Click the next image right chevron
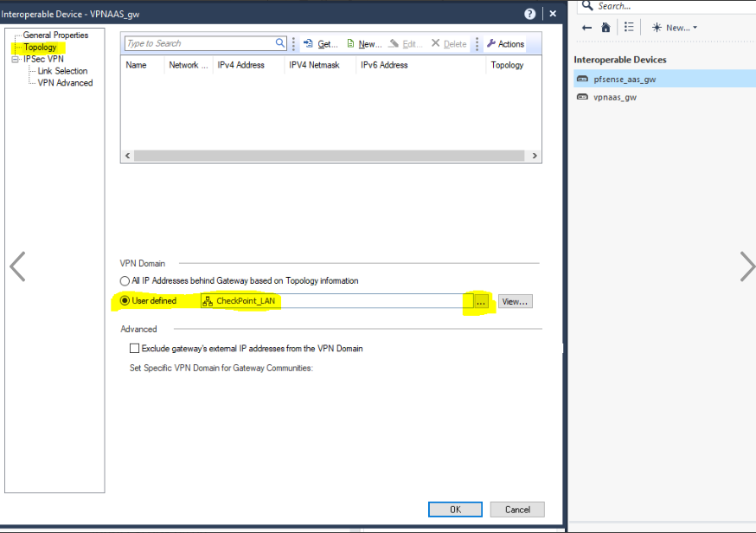756x533 pixels. point(746,267)
